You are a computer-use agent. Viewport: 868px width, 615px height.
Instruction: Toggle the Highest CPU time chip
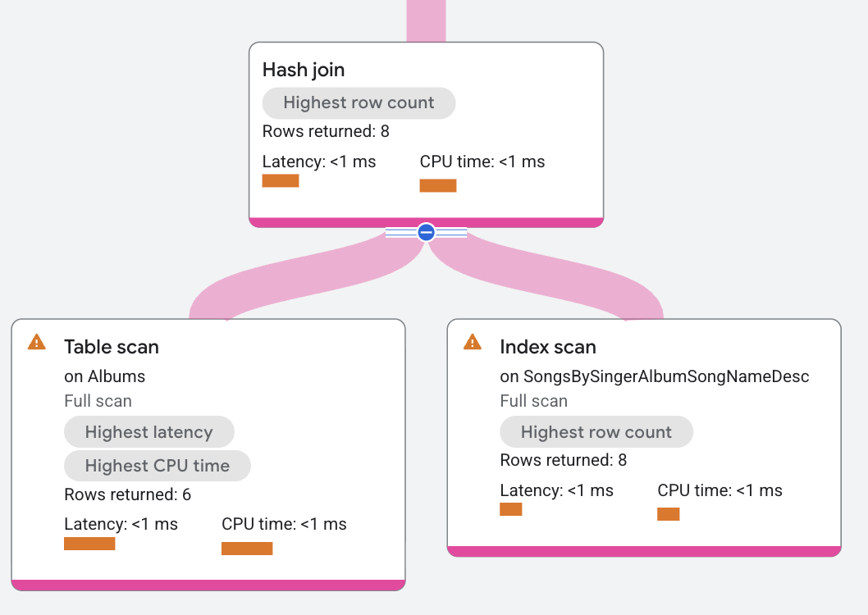157,465
